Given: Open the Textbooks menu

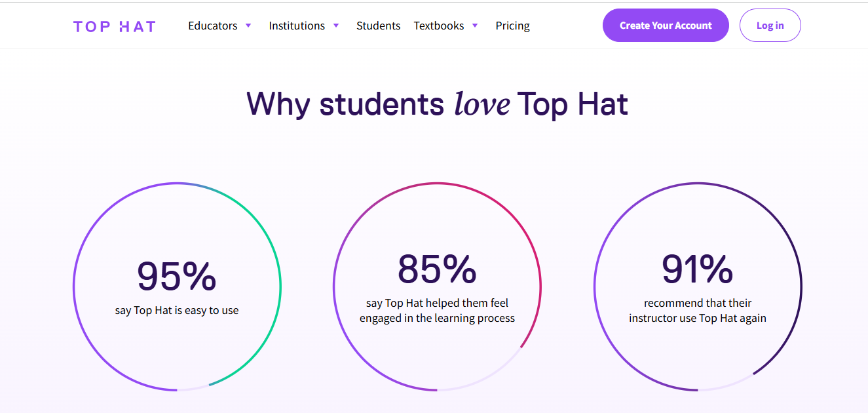Looking at the screenshot, I should pos(439,26).
